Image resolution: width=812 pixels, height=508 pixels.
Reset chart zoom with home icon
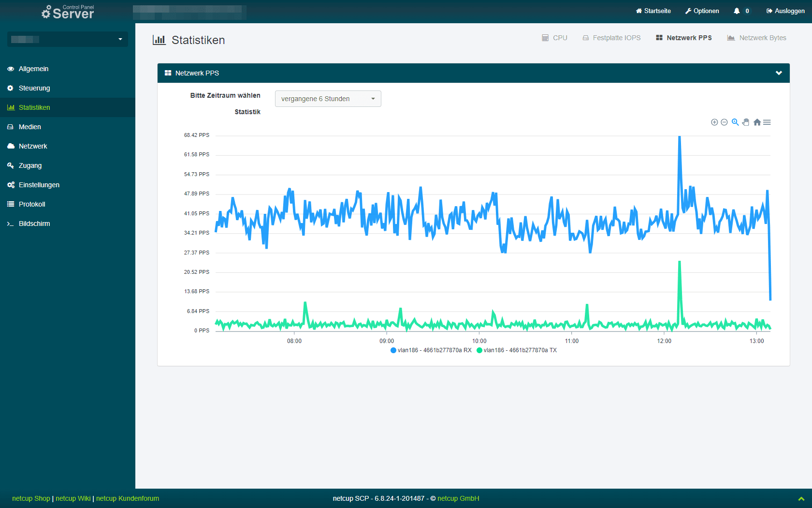tap(757, 122)
